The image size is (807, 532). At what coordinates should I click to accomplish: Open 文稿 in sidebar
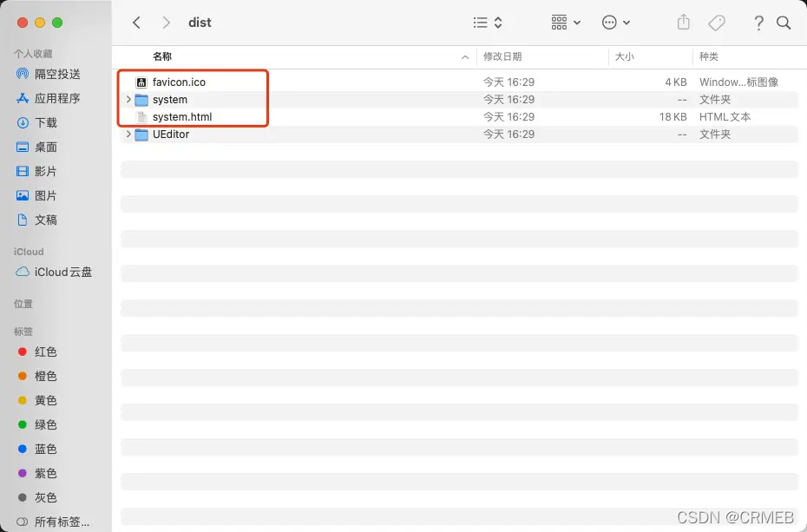coord(37,220)
